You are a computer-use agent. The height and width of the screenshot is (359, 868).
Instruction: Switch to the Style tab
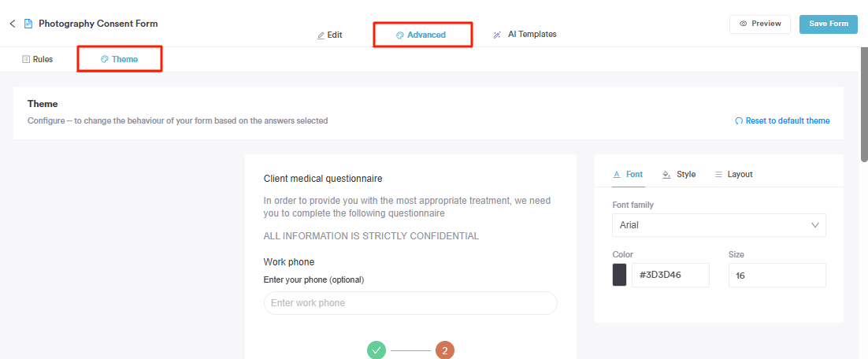click(679, 174)
